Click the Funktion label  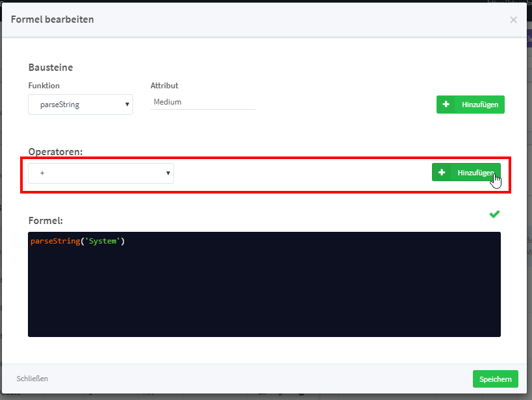tap(44, 86)
